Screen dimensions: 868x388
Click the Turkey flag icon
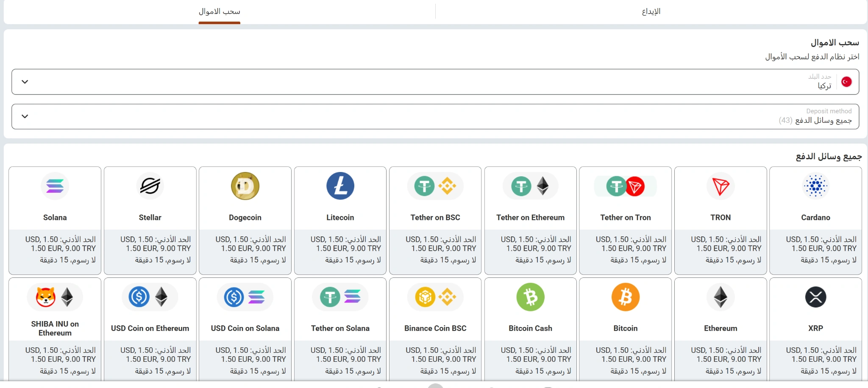[846, 82]
